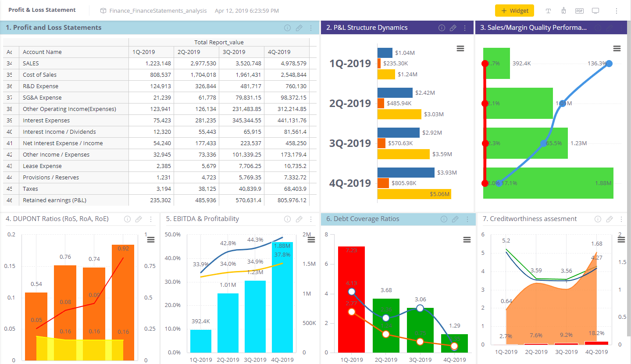
Task: Open three-dots menu of DUPONT Ratios widget
Action: pyautogui.click(x=151, y=219)
